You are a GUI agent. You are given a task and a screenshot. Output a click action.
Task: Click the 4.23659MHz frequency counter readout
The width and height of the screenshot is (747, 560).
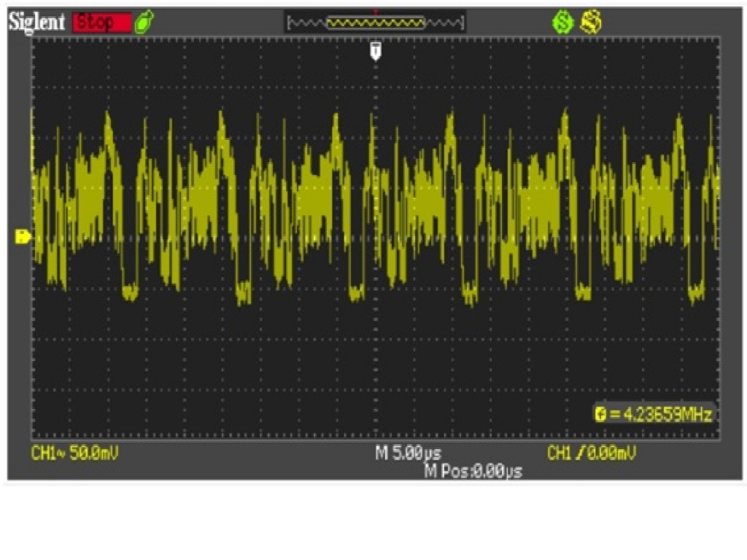[659, 414]
